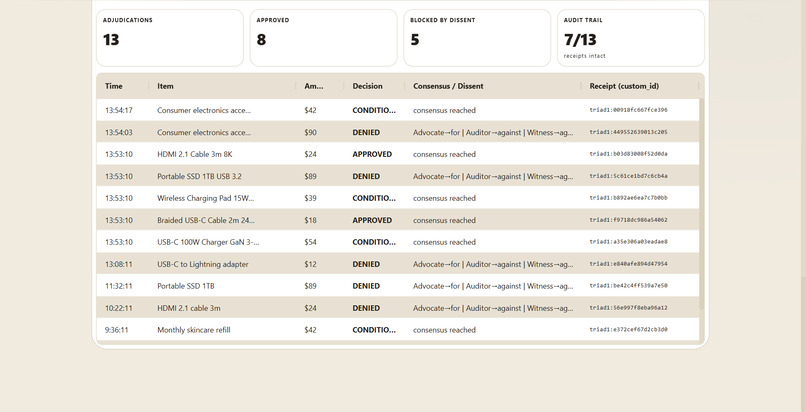Select the 13:54:17 timestamp cell
806x412 pixels.
[119, 110]
